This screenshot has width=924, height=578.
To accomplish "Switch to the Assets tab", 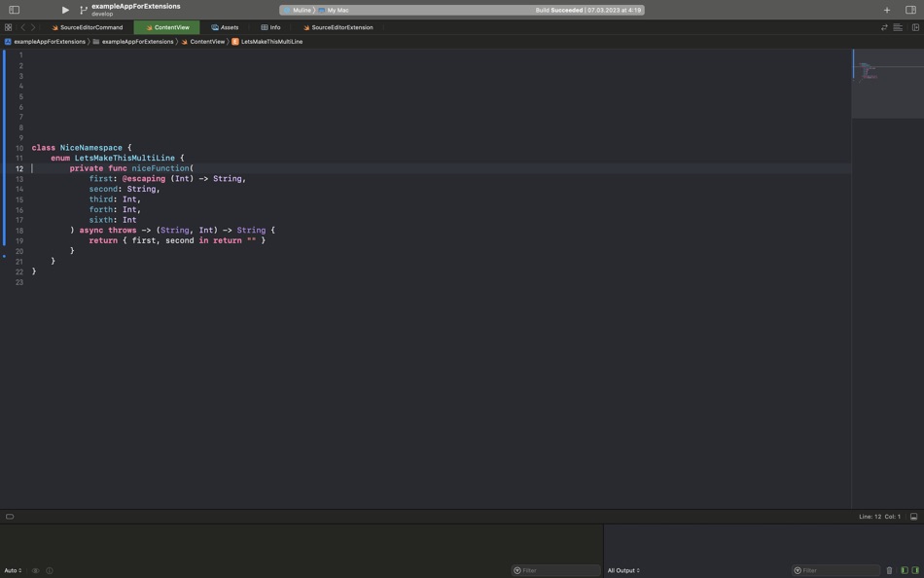I will point(225,27).
